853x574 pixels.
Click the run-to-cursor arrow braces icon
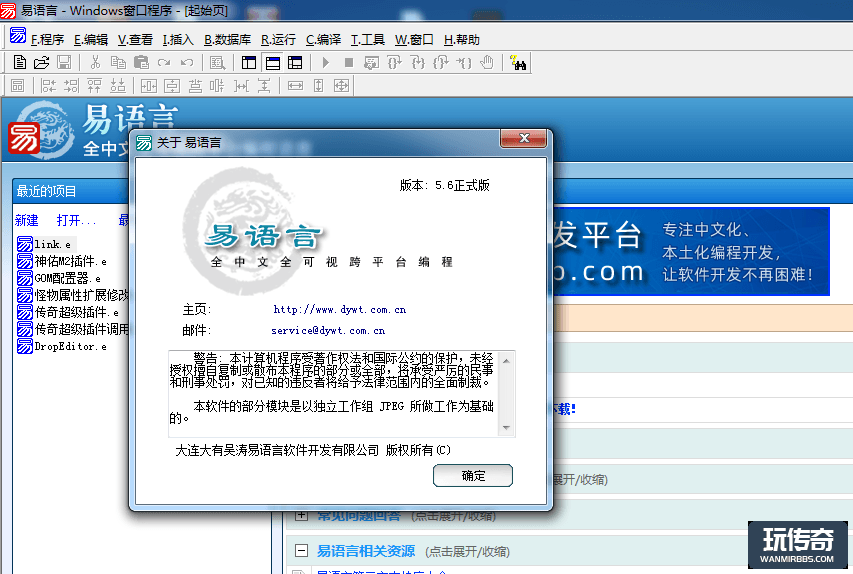pos(464,63)
